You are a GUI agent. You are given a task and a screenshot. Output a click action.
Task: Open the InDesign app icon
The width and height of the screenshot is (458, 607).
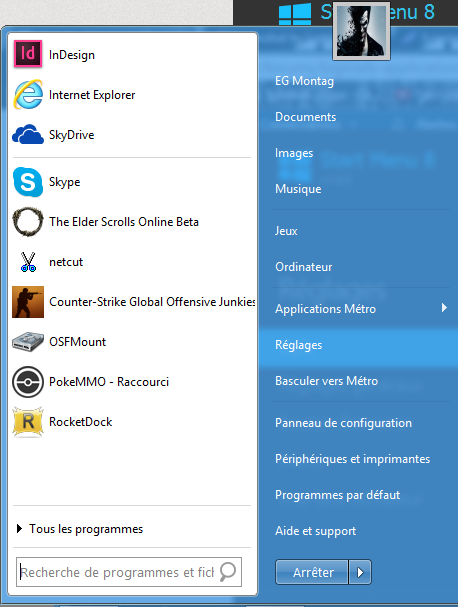tap(28, 54)
